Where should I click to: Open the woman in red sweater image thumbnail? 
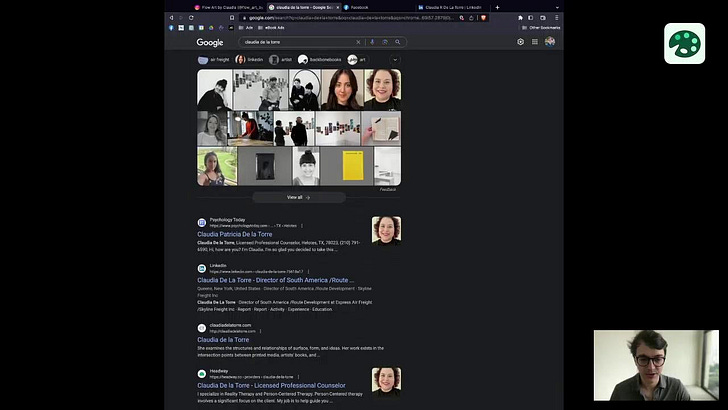[251, 128]
